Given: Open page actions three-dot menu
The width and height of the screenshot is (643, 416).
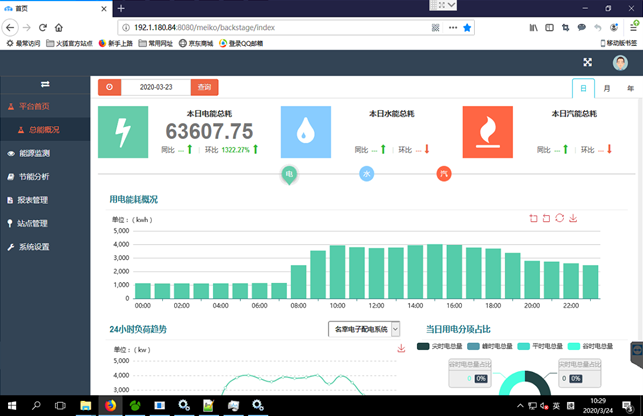Looking at the screenshot, I should click(x=453, y=27).
